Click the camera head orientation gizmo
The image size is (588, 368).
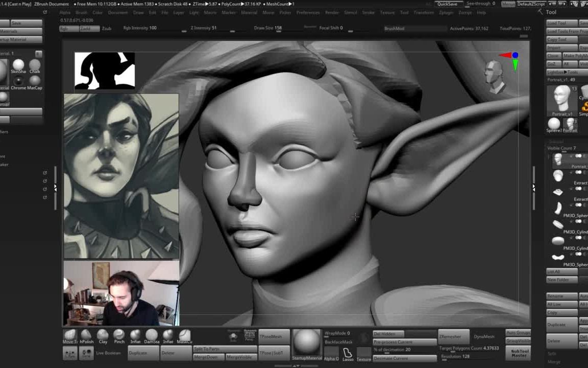click(x=494, y=77)
